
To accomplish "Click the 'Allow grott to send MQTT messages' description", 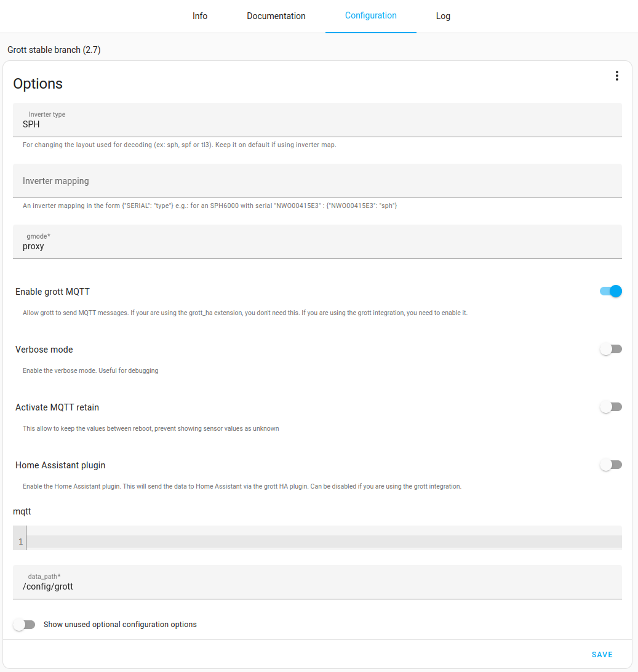I will 245,313.
